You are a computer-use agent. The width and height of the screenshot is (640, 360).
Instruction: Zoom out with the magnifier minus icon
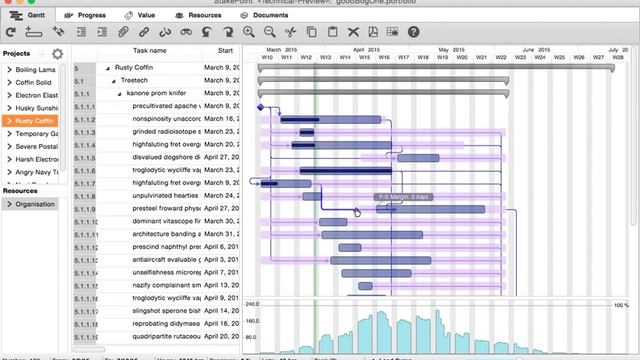[x=269, y=32]
